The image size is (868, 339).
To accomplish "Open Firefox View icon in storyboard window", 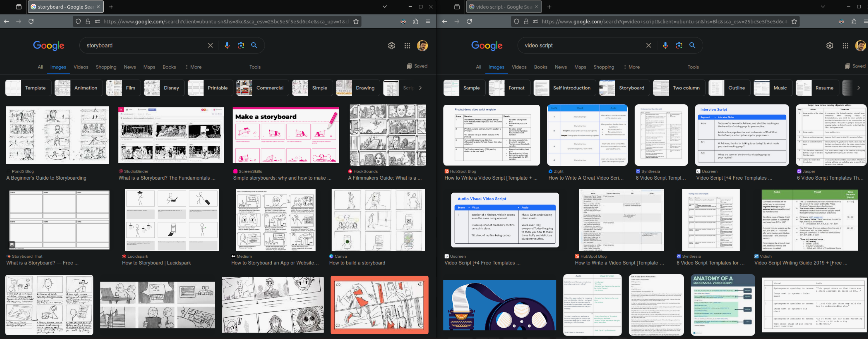I will point(19,7).
